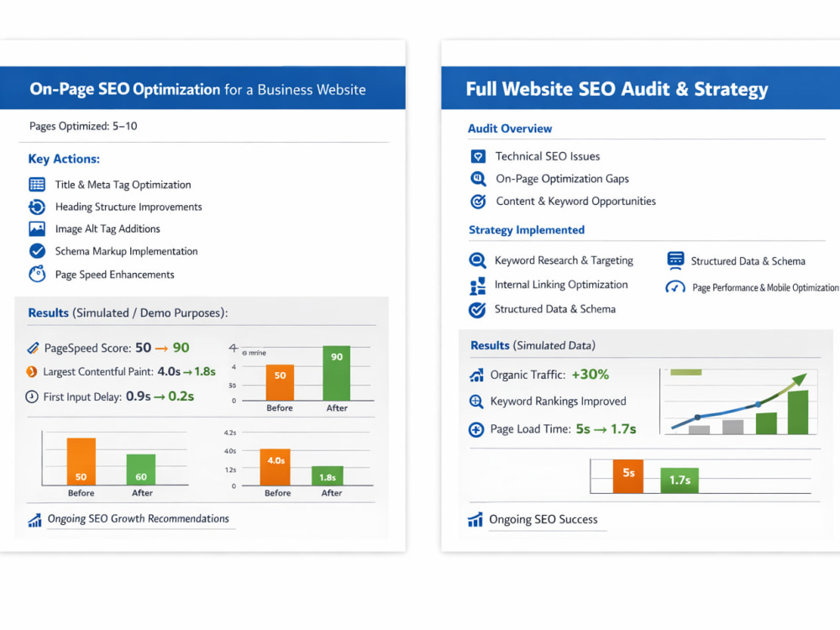Click 'Keyword Research & Targeting' text
Screen dimensions: 840x630
564,260
